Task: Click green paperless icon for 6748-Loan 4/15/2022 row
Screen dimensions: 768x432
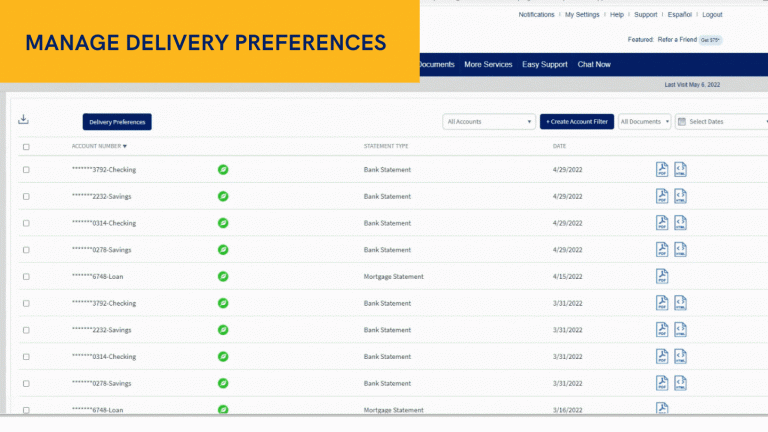Action: click(x=223, y=276)
